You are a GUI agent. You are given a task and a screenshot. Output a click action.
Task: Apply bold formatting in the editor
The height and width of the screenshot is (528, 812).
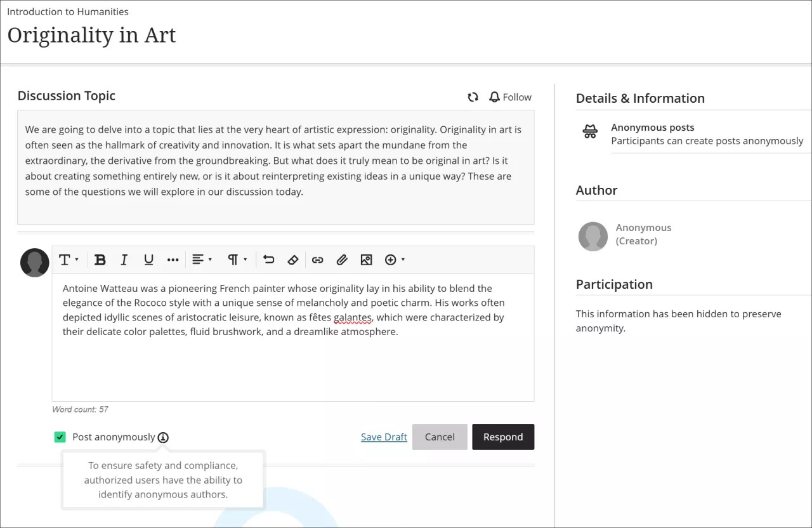pyautogui.click(x=100, y=260)
